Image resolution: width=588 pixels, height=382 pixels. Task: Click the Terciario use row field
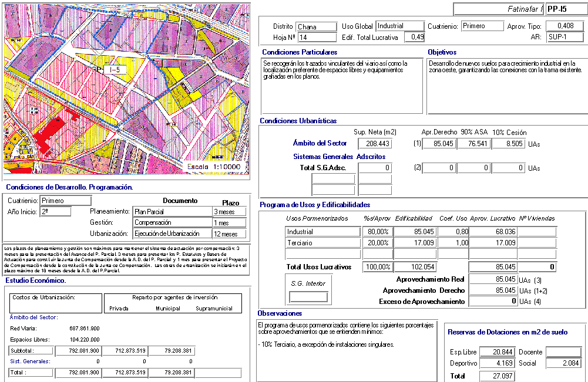coord(322,243)
